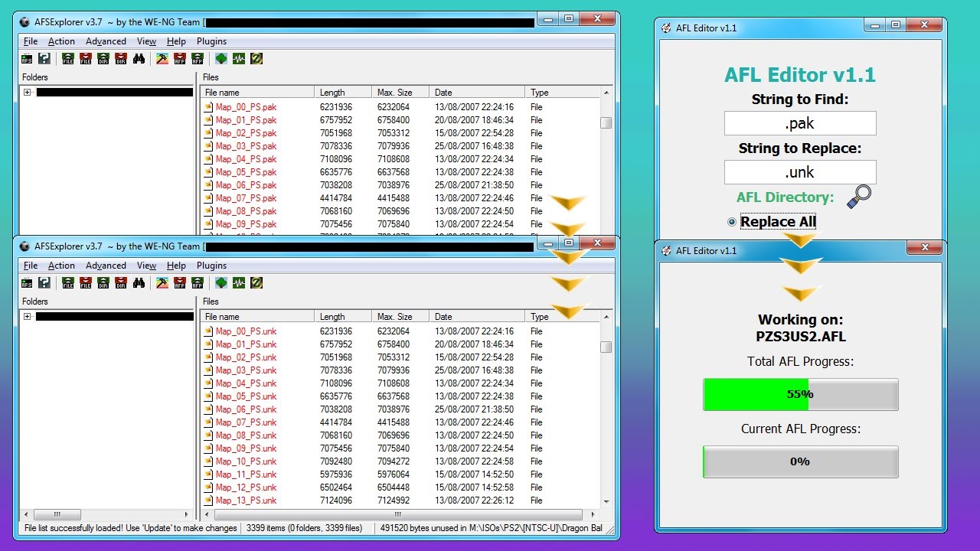Click red AFP export icon in the .unk window toolbar
Image resolution: width=980 pixels, height=551 pixels.
pos(180,283)
